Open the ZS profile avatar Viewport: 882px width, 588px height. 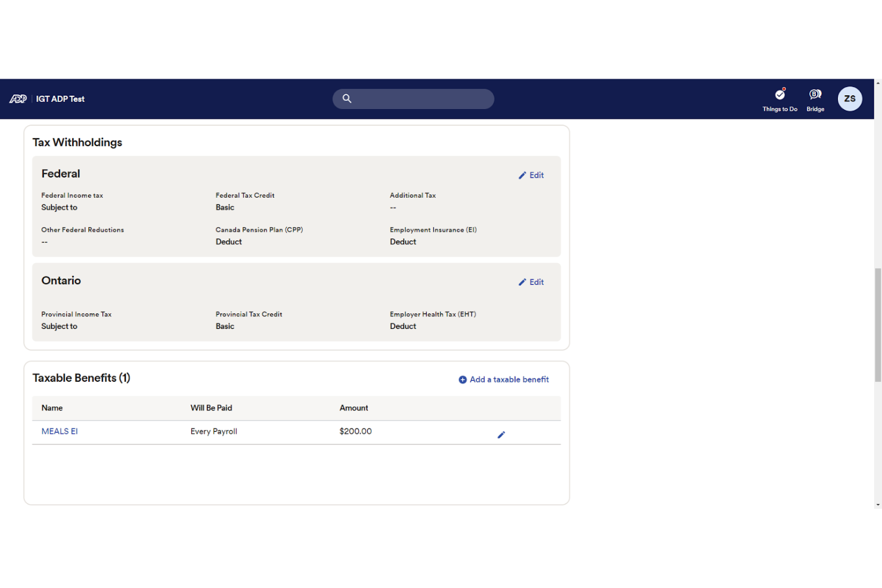pyautogui.click(x=850, y=98)
